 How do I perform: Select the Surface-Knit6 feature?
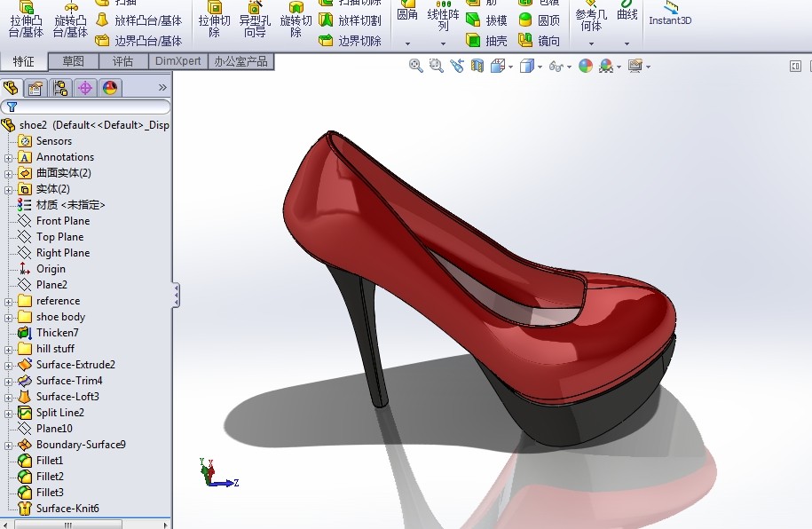point(58,509)
